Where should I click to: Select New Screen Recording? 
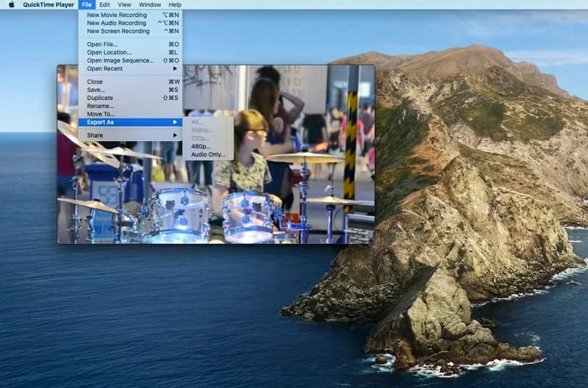118,31
